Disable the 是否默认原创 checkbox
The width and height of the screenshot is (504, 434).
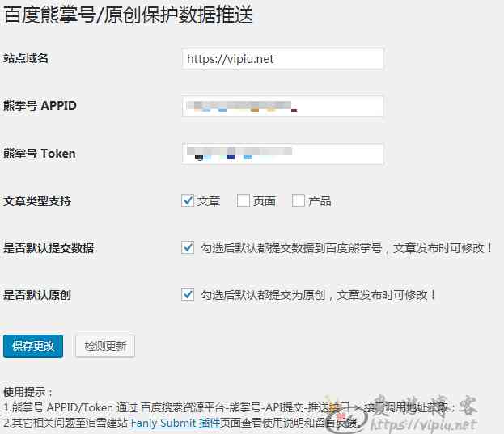pyautogui.click(x=188, y=295)
